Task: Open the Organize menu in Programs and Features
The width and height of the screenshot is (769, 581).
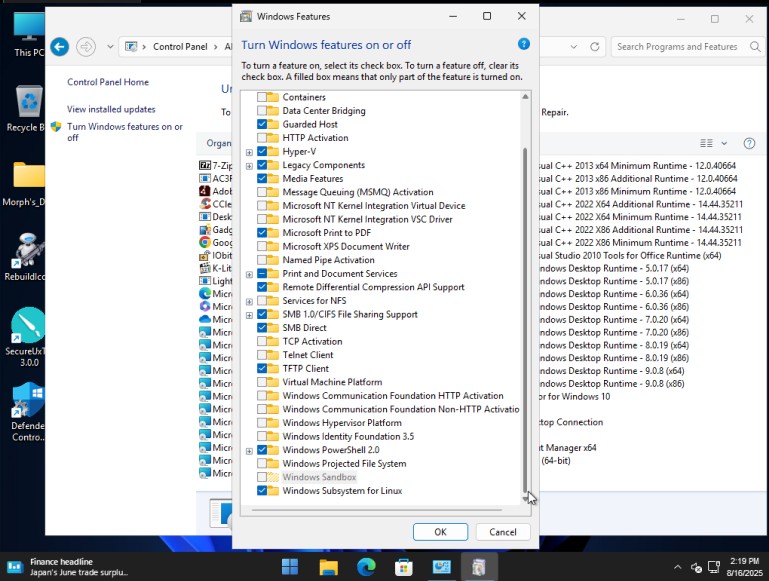Action: click(219, 143)
